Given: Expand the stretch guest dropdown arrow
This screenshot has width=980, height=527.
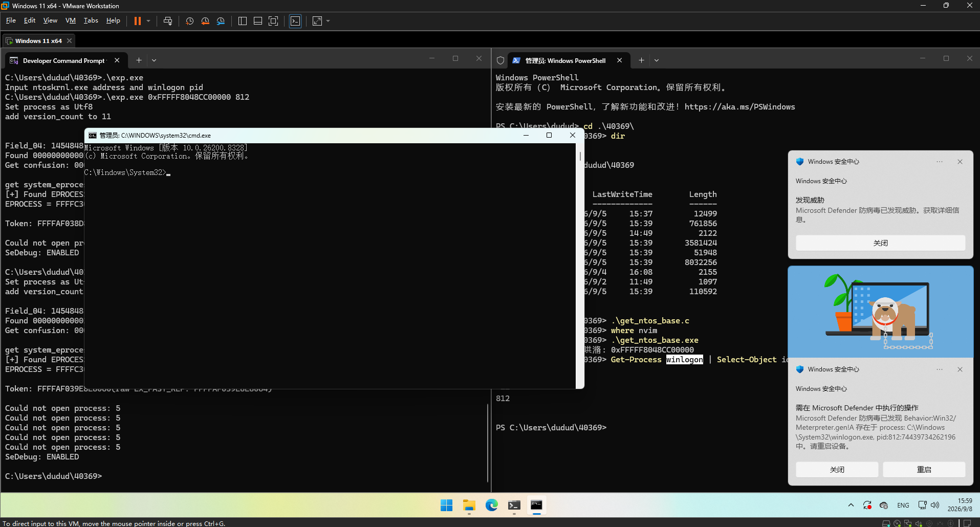Looking at the screenshot, I should [328, 21].
